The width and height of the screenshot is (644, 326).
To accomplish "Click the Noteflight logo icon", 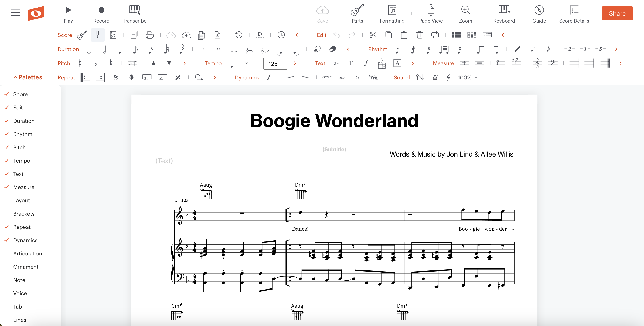I will (36, 13).
